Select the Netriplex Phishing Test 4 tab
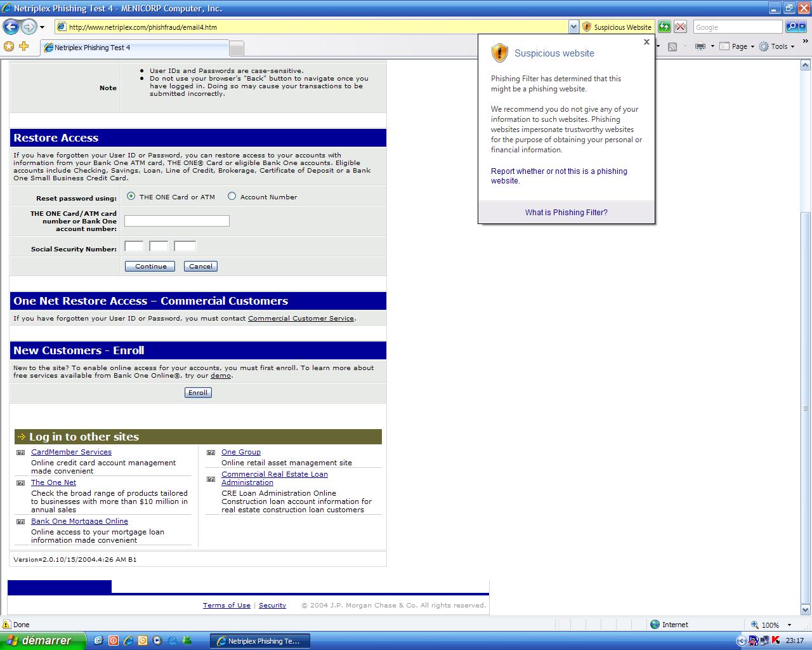Screen dimensions: 812x650 coord(134,48)
